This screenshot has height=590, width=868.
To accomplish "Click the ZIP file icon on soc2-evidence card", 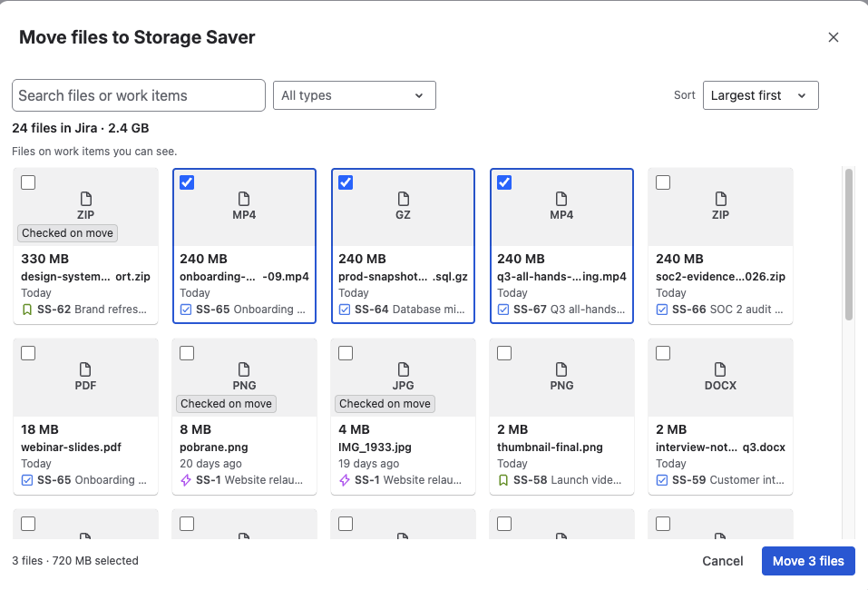I will tap(720, 199).
